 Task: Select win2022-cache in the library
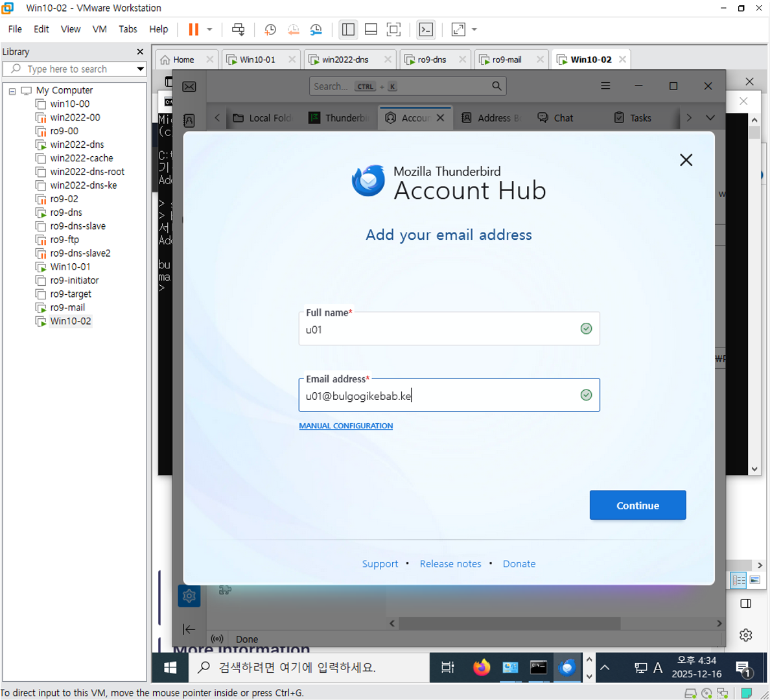[x=82, y=158]
